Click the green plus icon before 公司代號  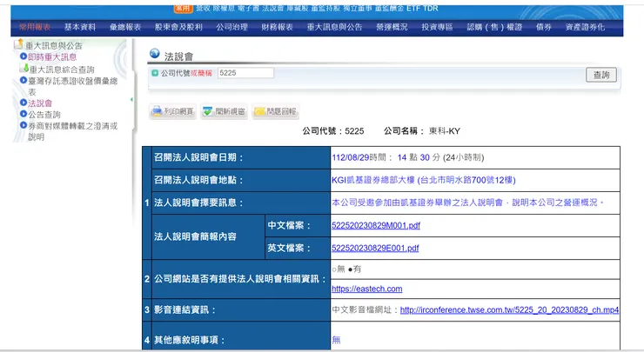click(155, 73)
